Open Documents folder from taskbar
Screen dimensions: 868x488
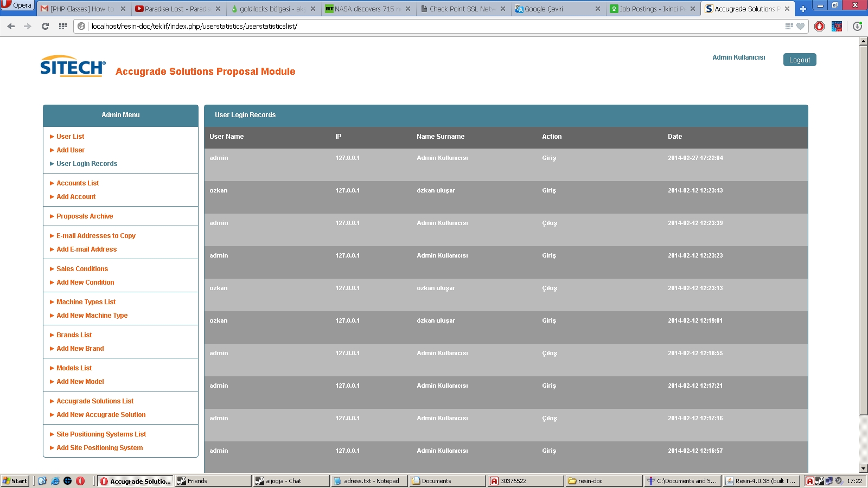pyautogui.click(x=448, y=481)
